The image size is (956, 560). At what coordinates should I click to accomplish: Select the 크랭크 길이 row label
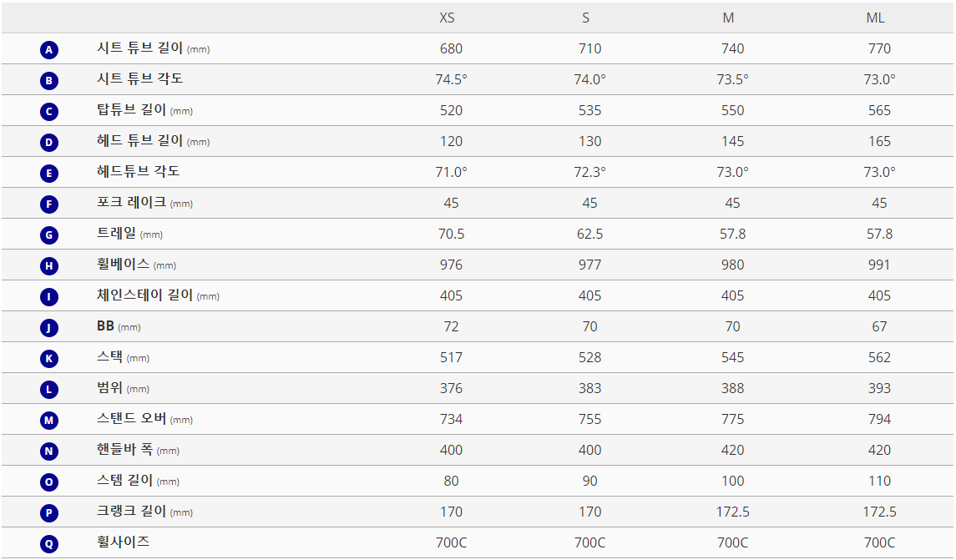click(132, 512)
